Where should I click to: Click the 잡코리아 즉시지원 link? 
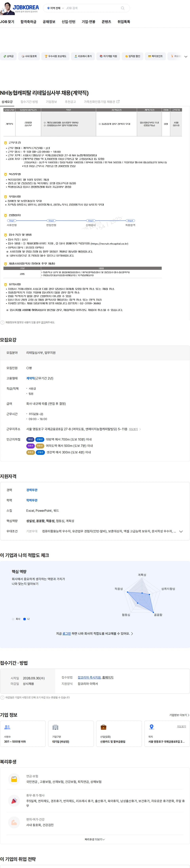(89, 677)
